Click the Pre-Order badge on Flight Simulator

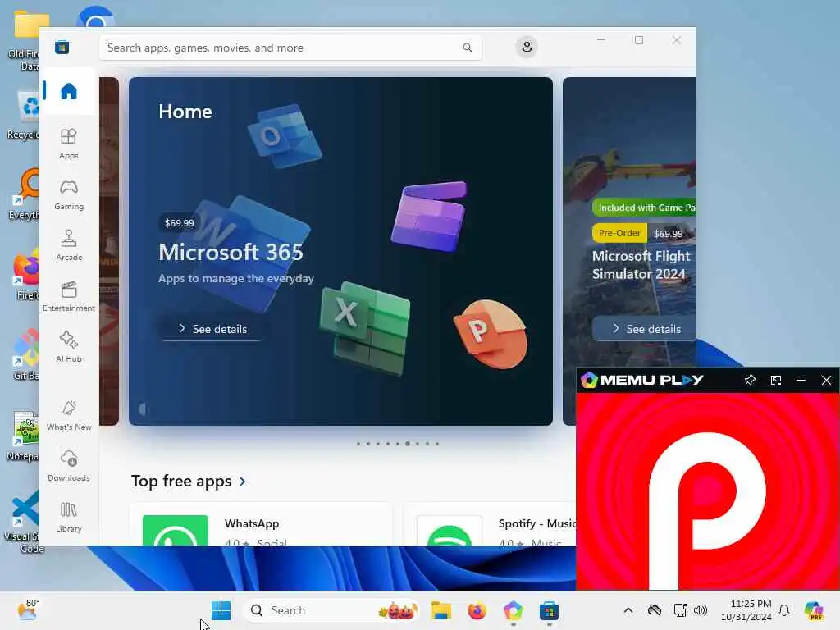[x=619, y=233]
